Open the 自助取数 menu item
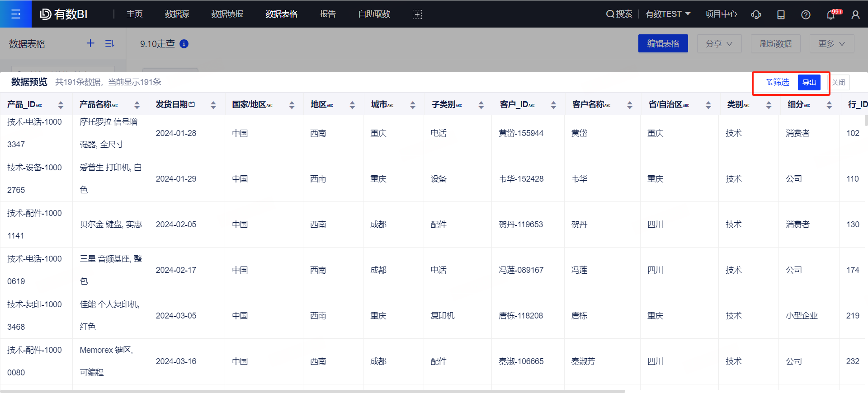Screen dimensions: 868x393 [374, 14]
